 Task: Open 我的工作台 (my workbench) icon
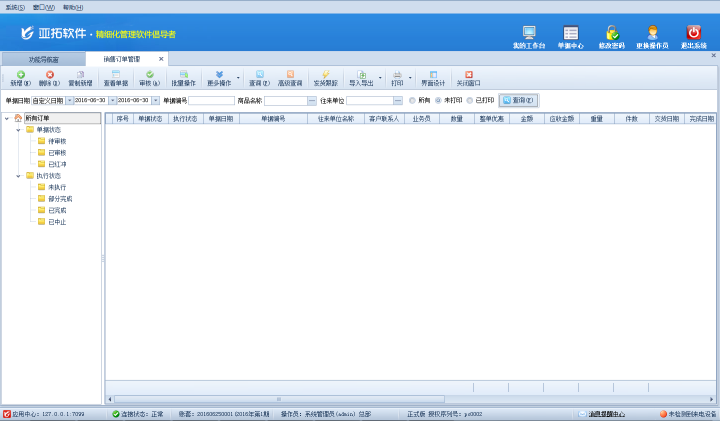(529, 33)
